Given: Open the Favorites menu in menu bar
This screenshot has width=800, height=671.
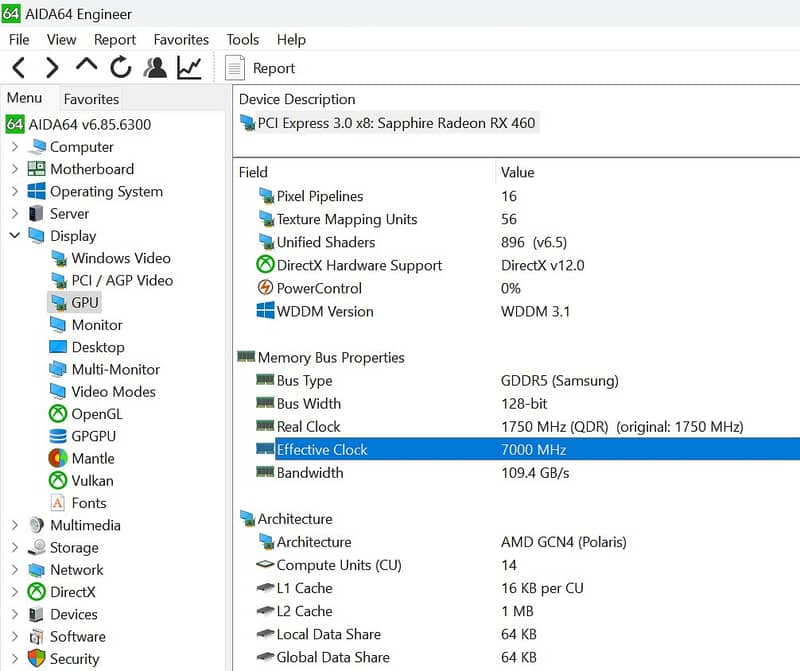Looking at the screenshot, I should (181, 39).
